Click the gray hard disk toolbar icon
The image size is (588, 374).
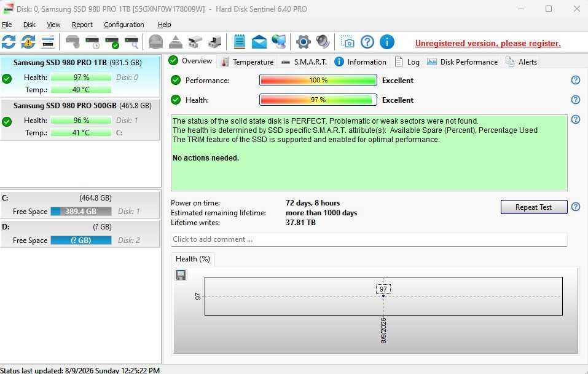click(73, 42)
